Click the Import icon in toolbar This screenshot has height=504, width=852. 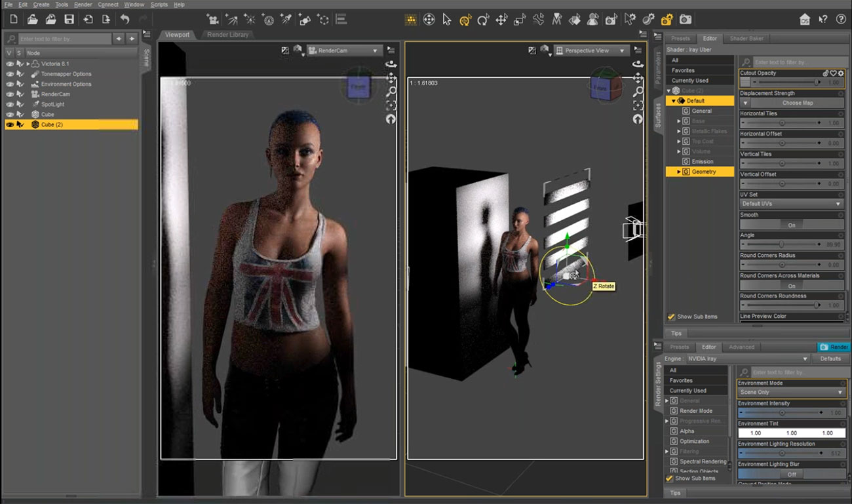[x=87, y=20]
